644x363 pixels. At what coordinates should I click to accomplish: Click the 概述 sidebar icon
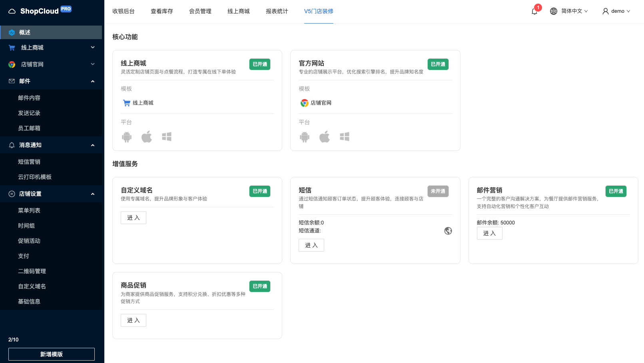pos(12,32)
